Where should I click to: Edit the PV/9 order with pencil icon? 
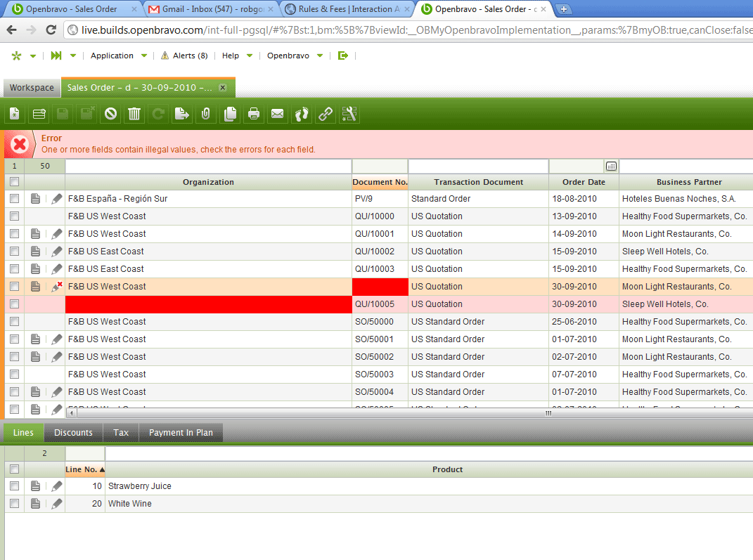(x=57, y=199)
